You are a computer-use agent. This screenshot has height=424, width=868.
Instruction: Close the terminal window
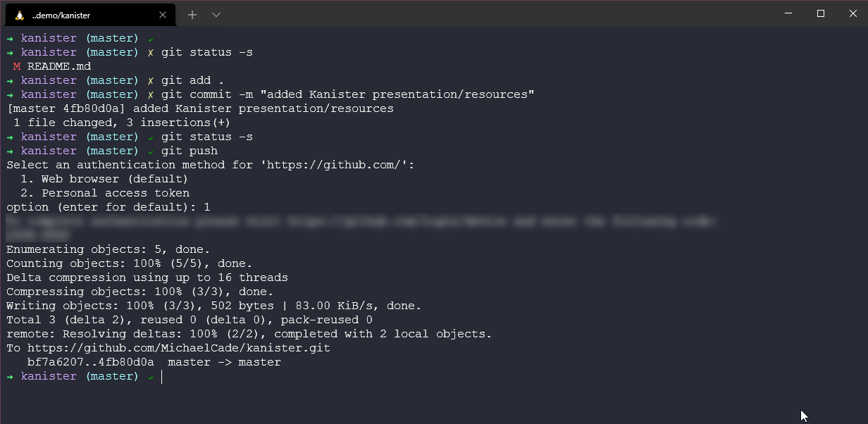click(x=852, y=13)
